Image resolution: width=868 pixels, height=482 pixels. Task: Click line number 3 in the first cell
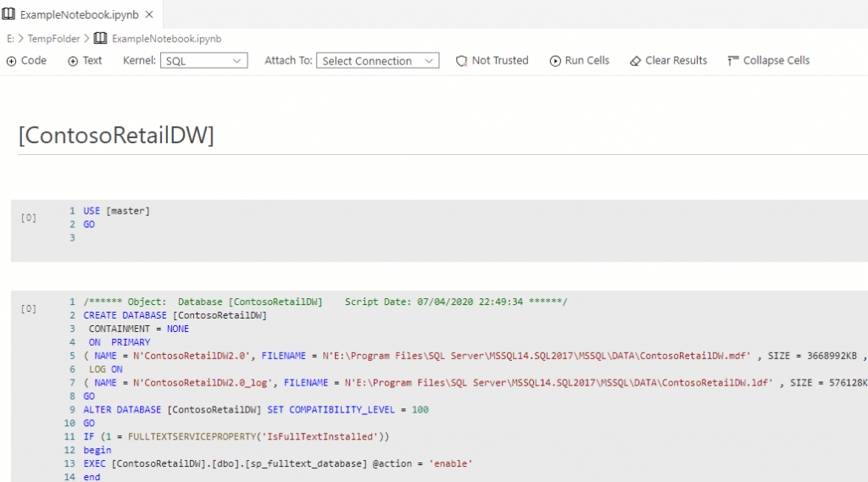point(72,237)
